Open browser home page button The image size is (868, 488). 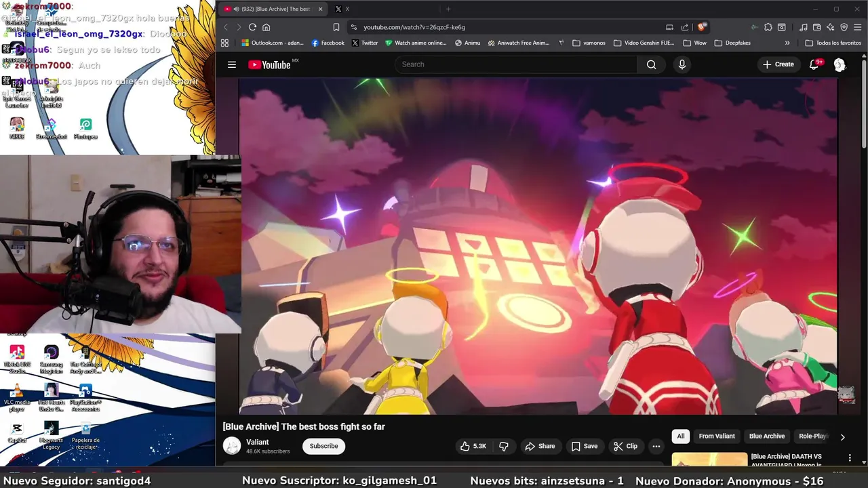click(x=267, y=27)
